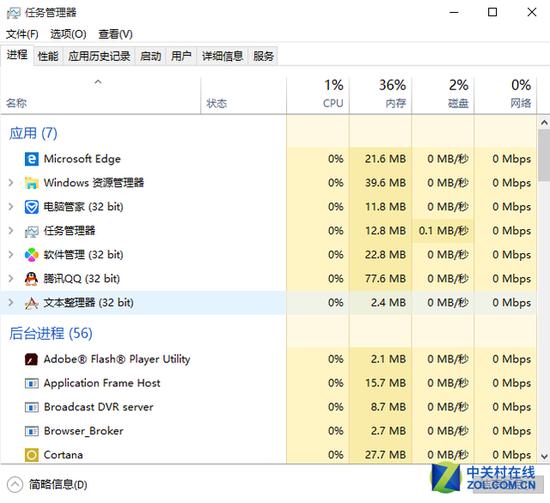Screen dimensions: 550x503
Task: Close the Task Manager window
Action: (x=532, y=12)
